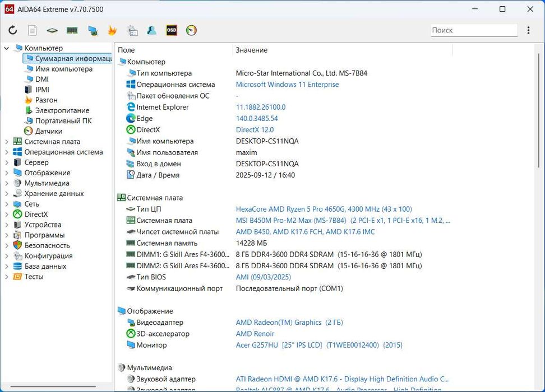The width and height of the screenshot is (545, 392).
Task: Select the Коммуникационный порт row
Action: click(x=285, y=288)
